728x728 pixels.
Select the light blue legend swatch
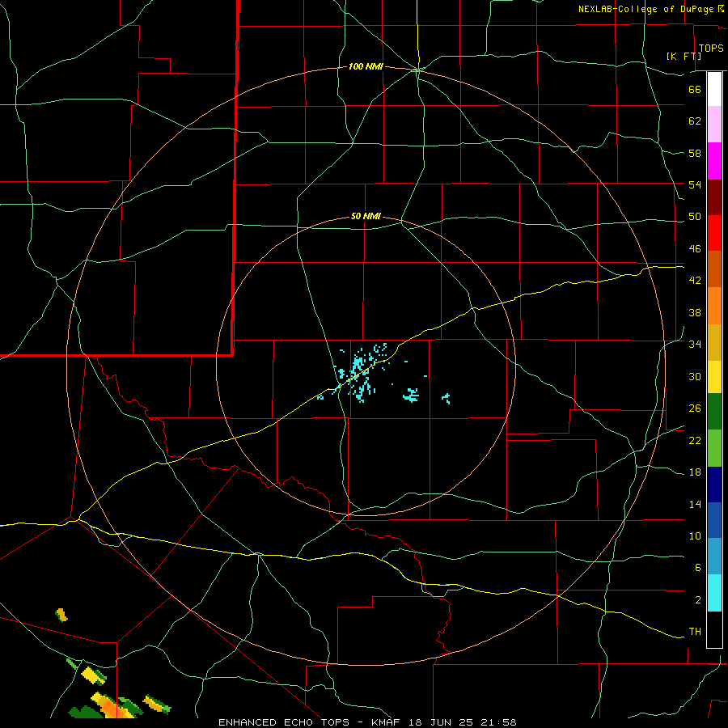click(714, 557)
